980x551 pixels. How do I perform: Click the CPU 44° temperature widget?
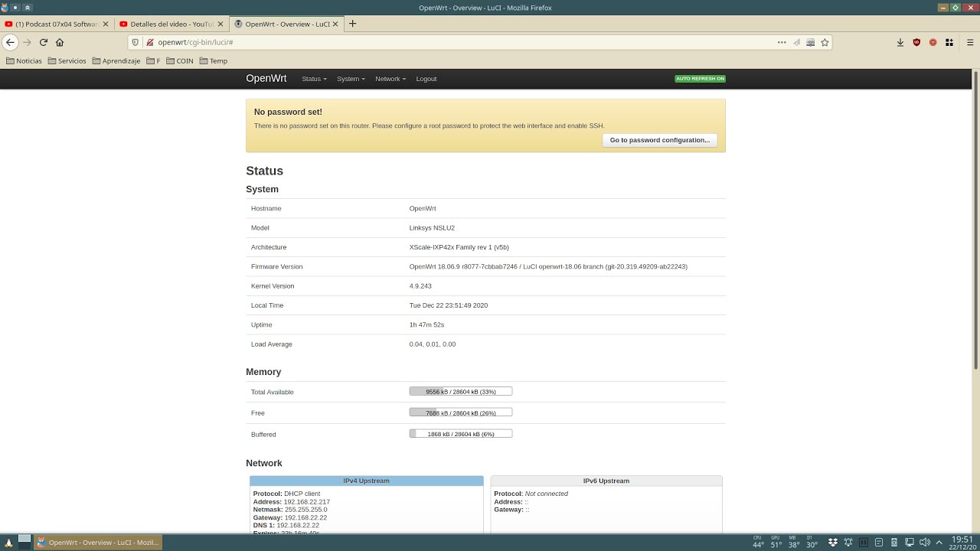[758, 542]
